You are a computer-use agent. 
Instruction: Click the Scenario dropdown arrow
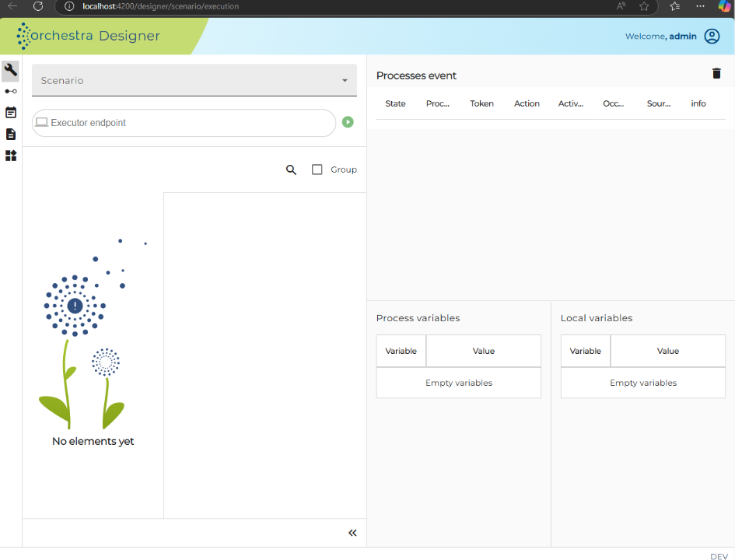345,81
